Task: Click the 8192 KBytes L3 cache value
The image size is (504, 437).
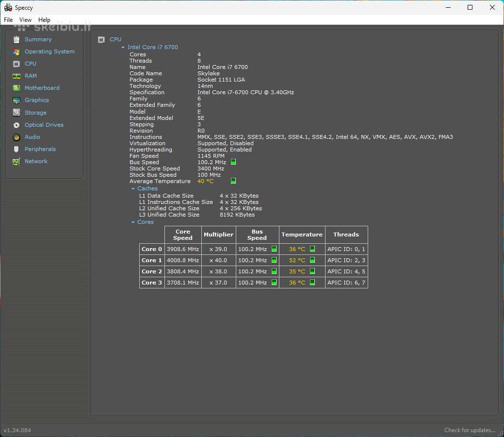Action: click(x=237, y=215)
